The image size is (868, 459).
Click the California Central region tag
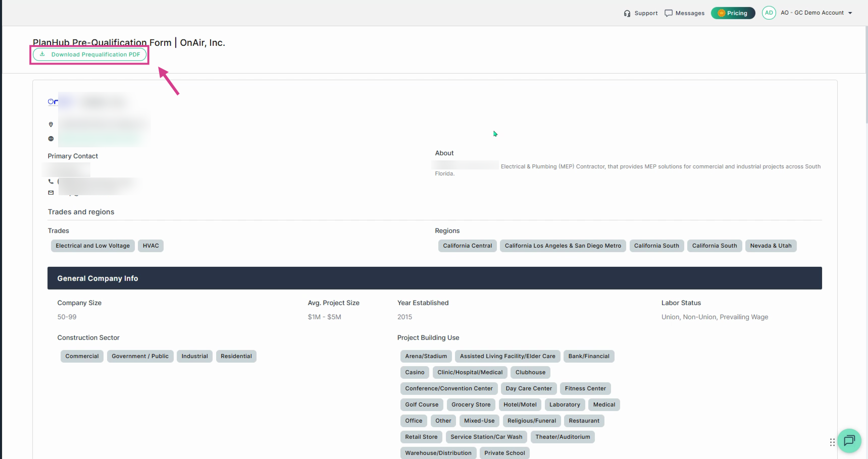coord(468,246)
